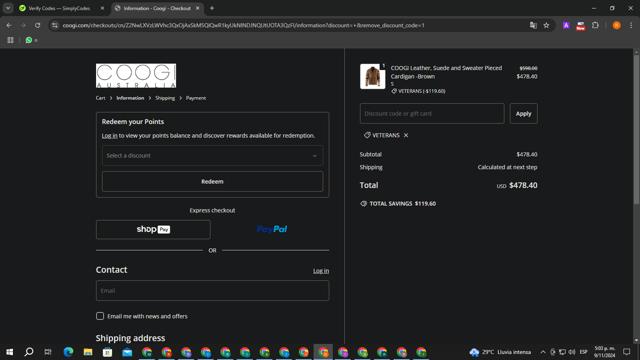Open the purple A extension icon

point(566,25)
